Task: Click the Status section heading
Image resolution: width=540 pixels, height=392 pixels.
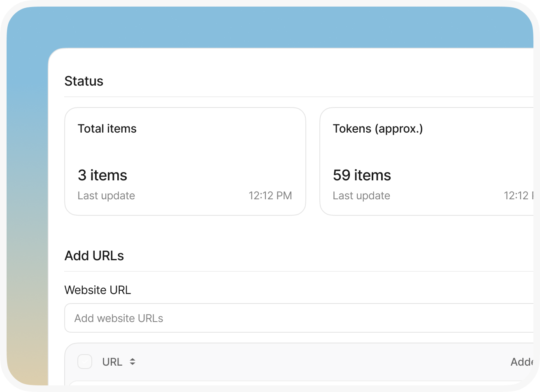Action: pyautogui.click(x=84, y=81)
